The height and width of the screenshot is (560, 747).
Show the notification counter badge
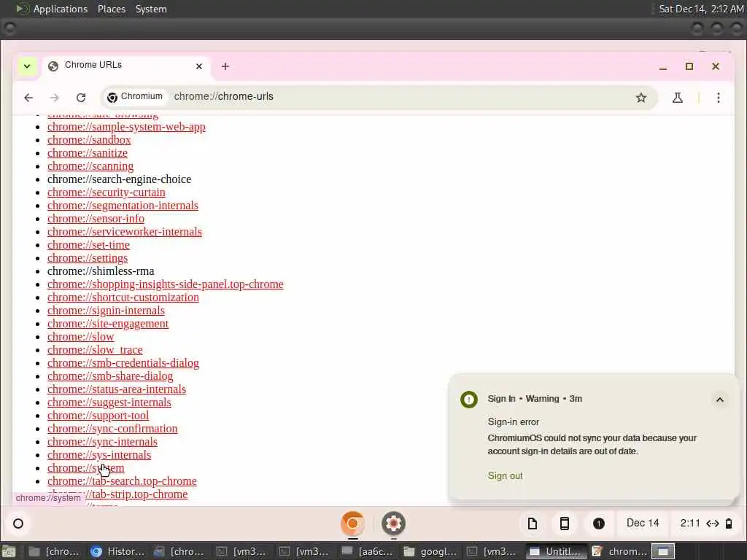click(599, 524)
